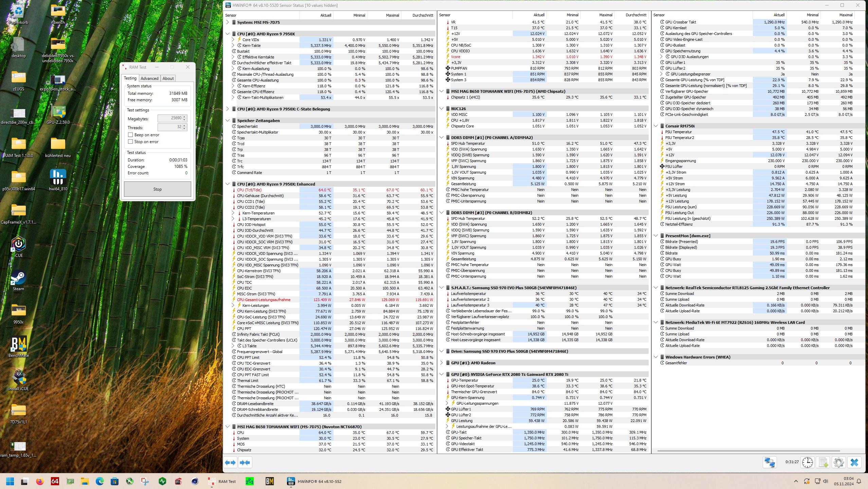Select the Netzteil-Effizienz row

tap(757, 224)
